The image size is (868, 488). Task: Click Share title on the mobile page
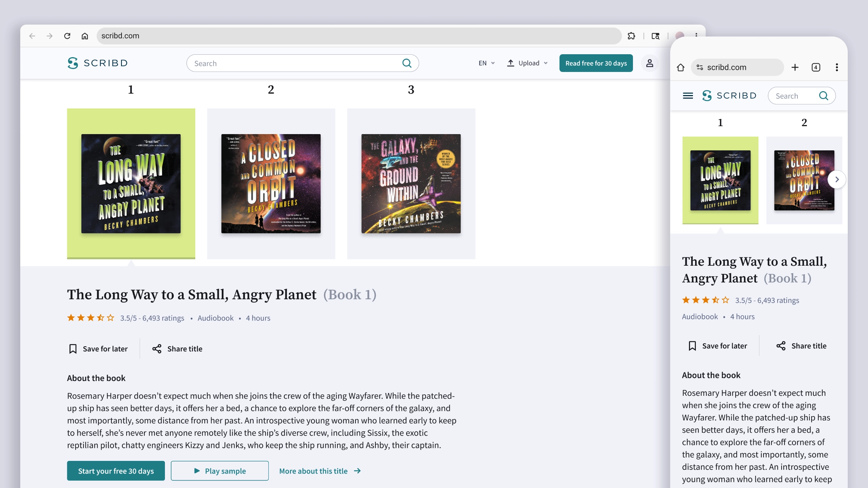tap(801, 346)
